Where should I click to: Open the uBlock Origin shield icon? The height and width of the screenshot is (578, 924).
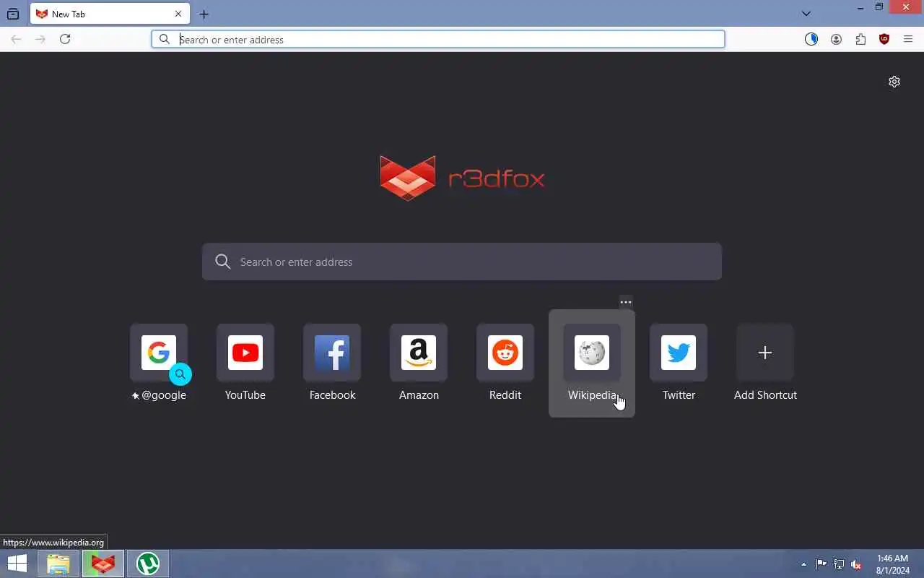(x=884, y=39)
